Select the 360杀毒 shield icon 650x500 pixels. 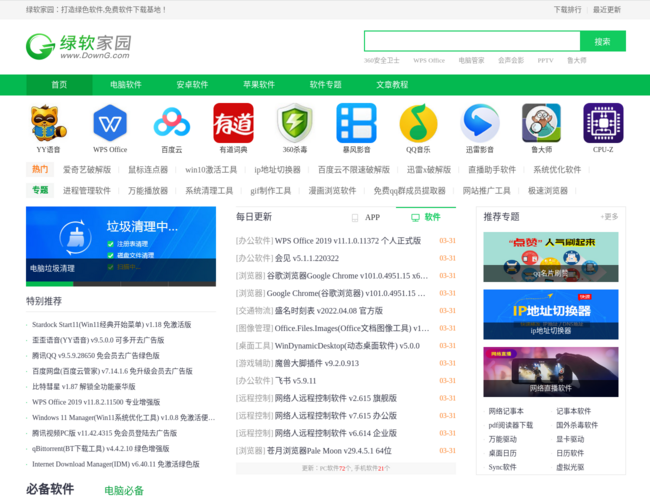(x=295, y=123)
